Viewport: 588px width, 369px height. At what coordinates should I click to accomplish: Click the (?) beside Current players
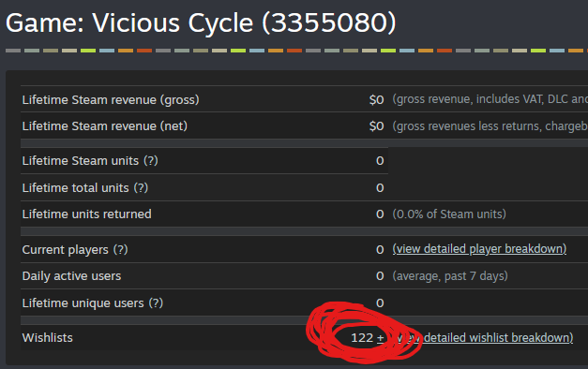(x=120, y=249)
